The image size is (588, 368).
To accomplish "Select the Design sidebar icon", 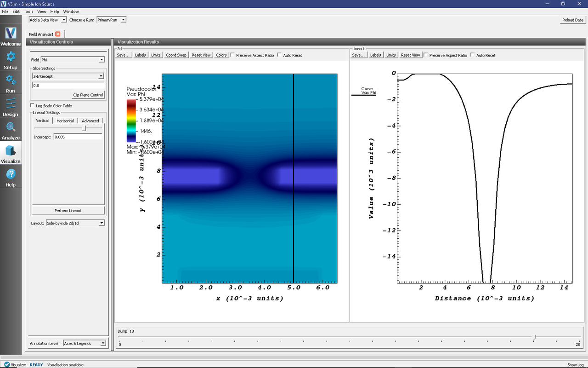I will pos(11,104).
